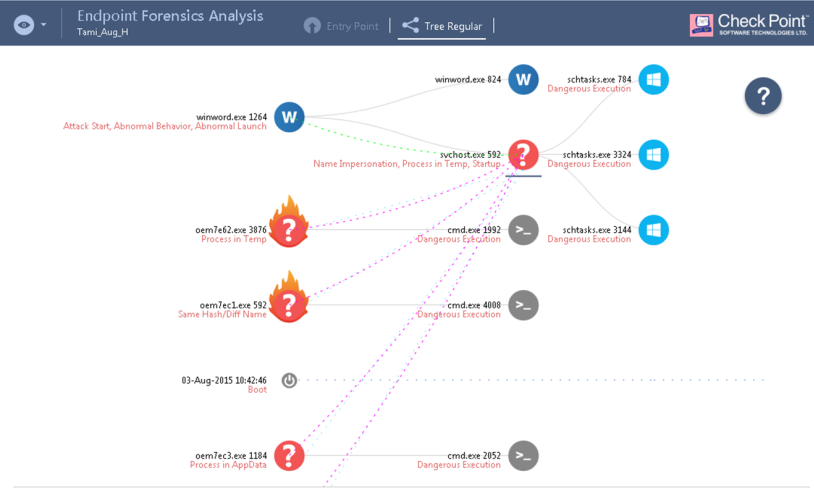
Task: Select the flaming oem7e62.exe 3876 node
Action: (289, 222)
